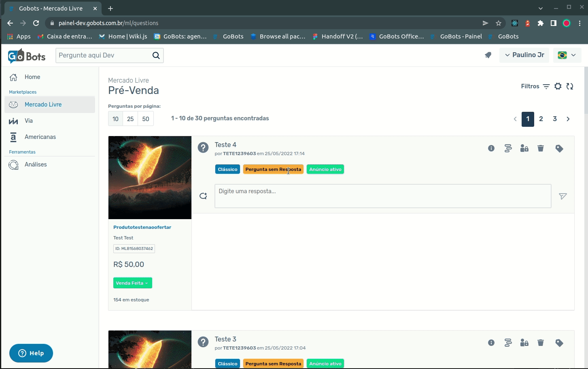Set 50 questions per page
Viewport: 588px width, 369px height.
146,119
